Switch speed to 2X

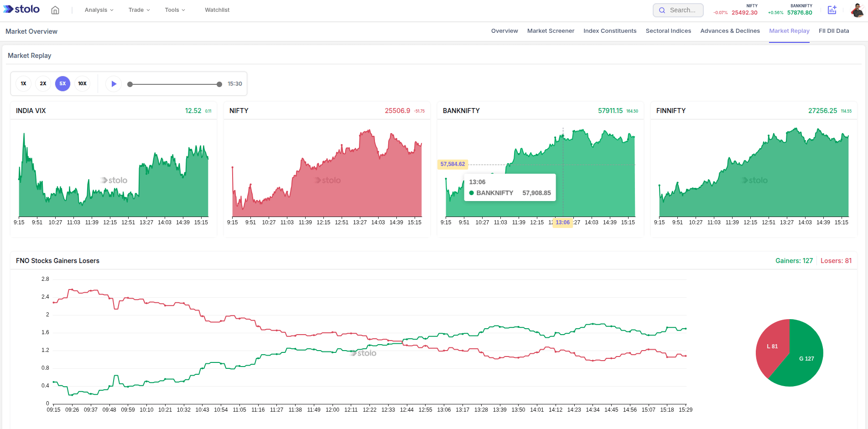[x=43, y=83]
